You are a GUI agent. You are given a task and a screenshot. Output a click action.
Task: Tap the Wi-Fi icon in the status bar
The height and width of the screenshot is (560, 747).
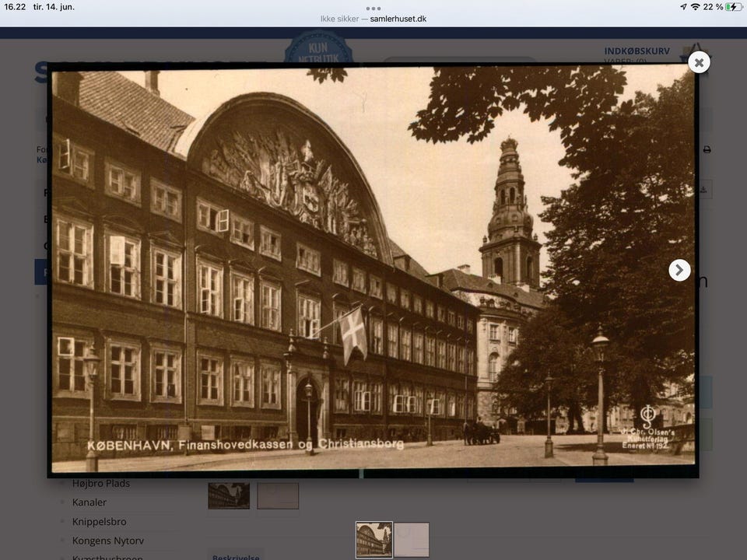(696, 9)
